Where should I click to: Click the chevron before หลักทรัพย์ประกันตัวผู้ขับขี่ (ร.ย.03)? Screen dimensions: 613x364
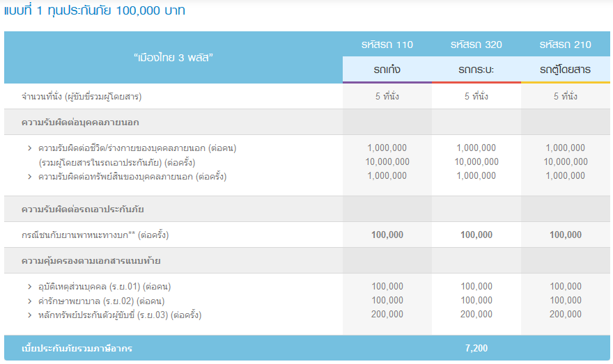(x=30, y=315)
